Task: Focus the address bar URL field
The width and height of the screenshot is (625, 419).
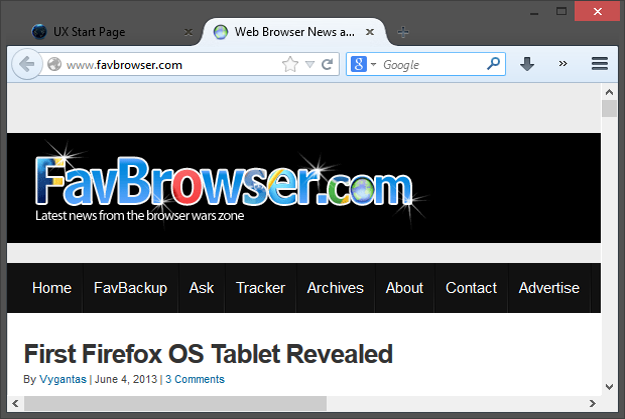Action: tap(170, 65)
